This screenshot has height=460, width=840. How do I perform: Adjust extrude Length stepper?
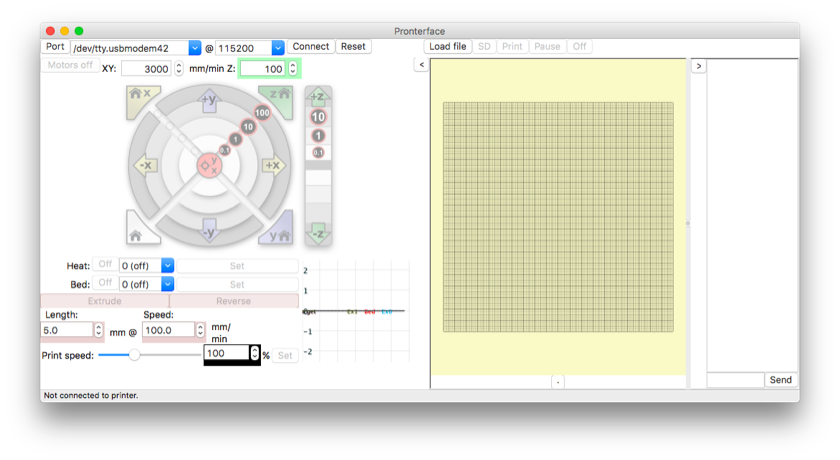[x=99, y=330]
